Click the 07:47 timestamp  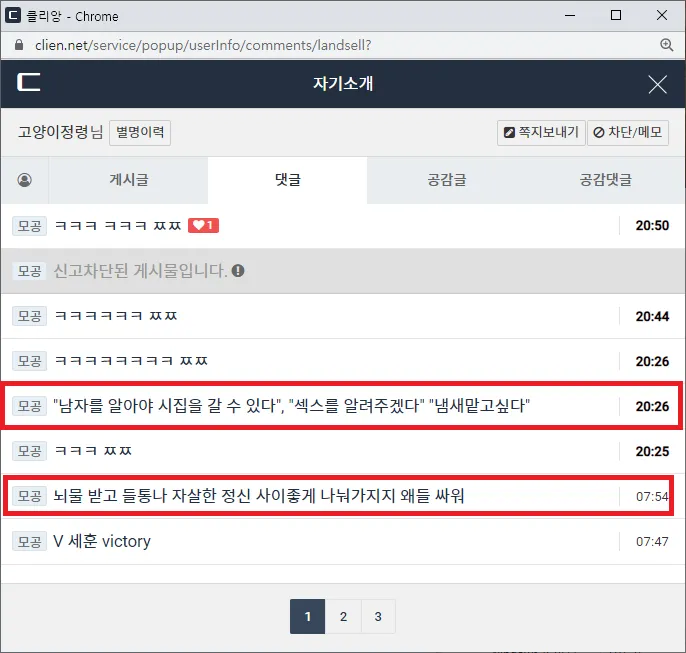coord(652,542)
